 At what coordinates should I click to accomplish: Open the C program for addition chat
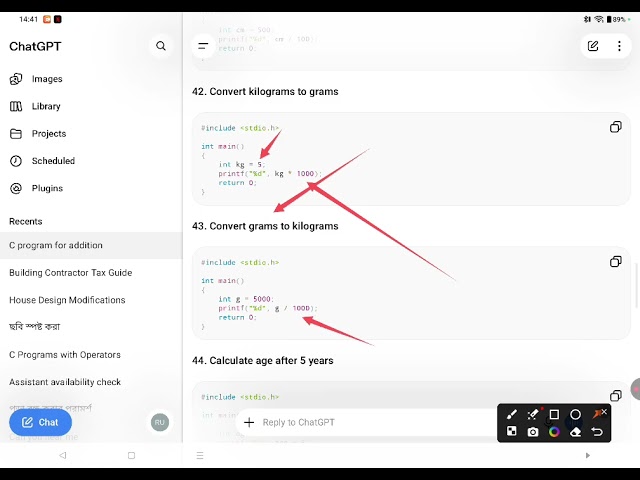(x=91, y=245)
